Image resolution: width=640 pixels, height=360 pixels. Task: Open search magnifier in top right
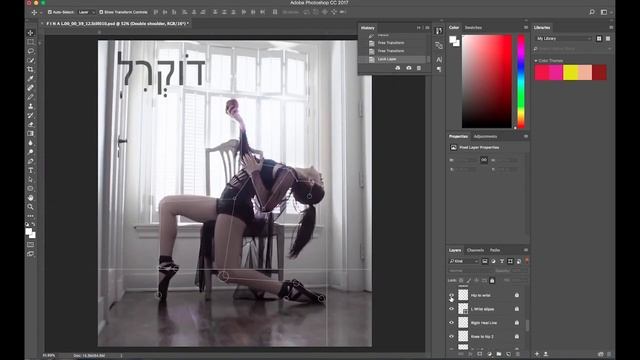click(592, 12)
